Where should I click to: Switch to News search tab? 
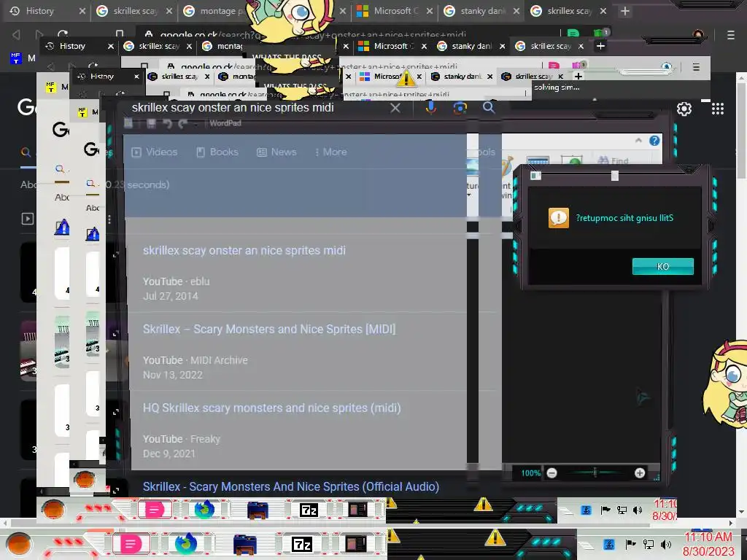click(276, 152)
